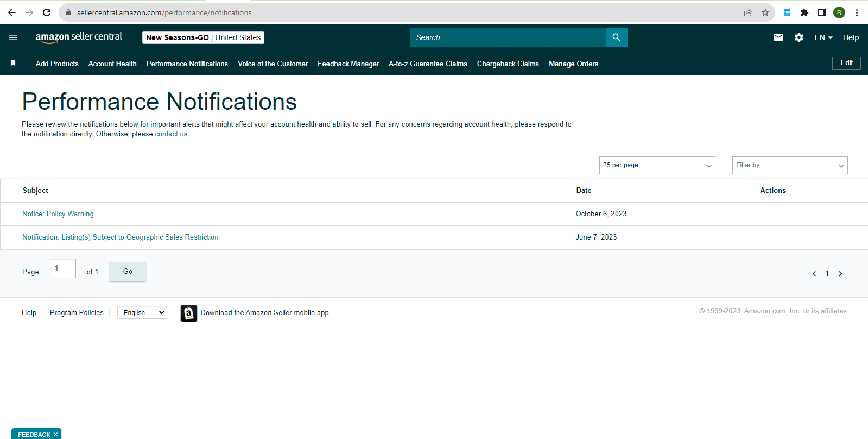The height and width of the screenshot is (439, 868).
Task: Click the Help link in the header
Action: click(x=851, y=37)
